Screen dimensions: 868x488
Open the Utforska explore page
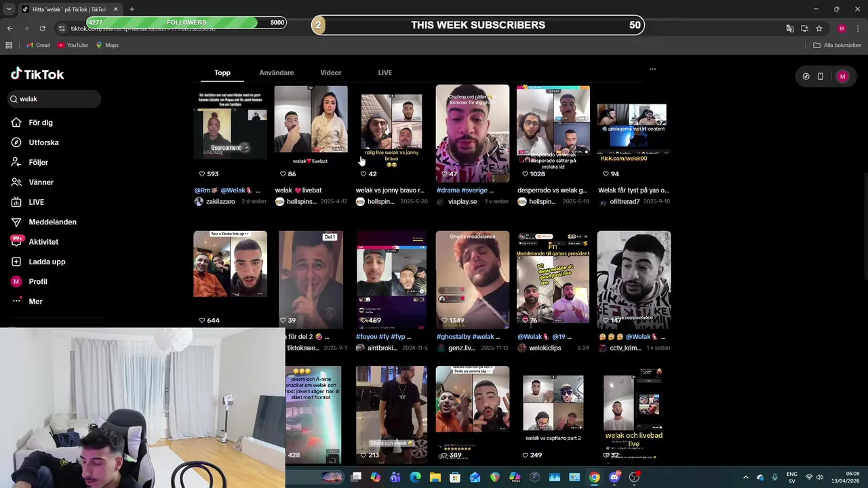tap(35, 142)
